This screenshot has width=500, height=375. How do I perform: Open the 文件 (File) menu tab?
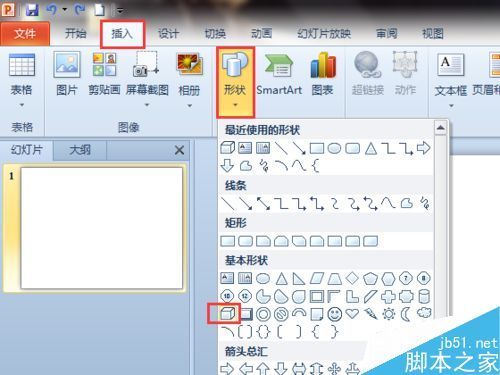click(x=25, y=34)
